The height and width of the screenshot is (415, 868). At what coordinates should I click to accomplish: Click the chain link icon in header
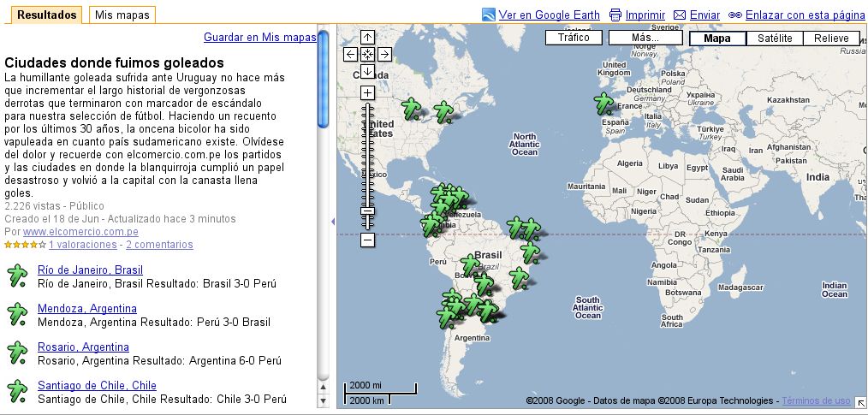(735, 15)
